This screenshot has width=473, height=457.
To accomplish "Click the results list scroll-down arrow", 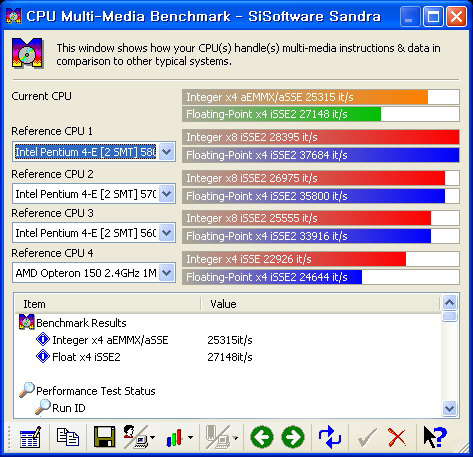I will tap(450, 408).
